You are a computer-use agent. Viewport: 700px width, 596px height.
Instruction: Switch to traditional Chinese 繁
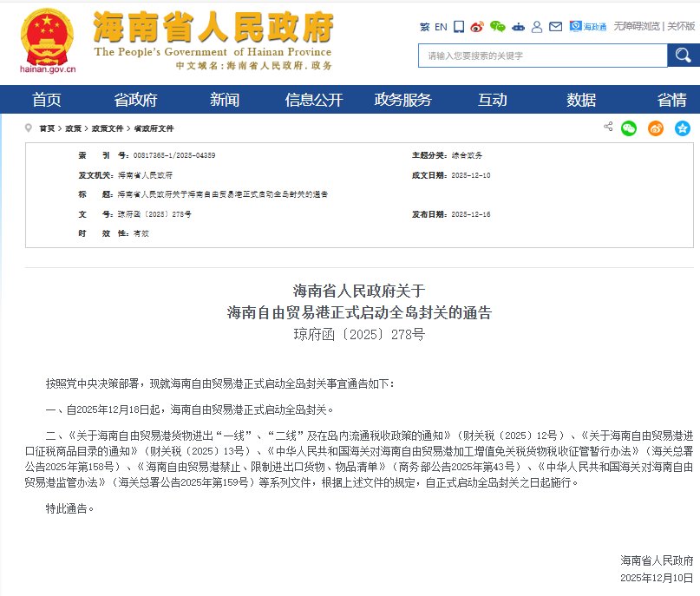click(x=424, y=27)
